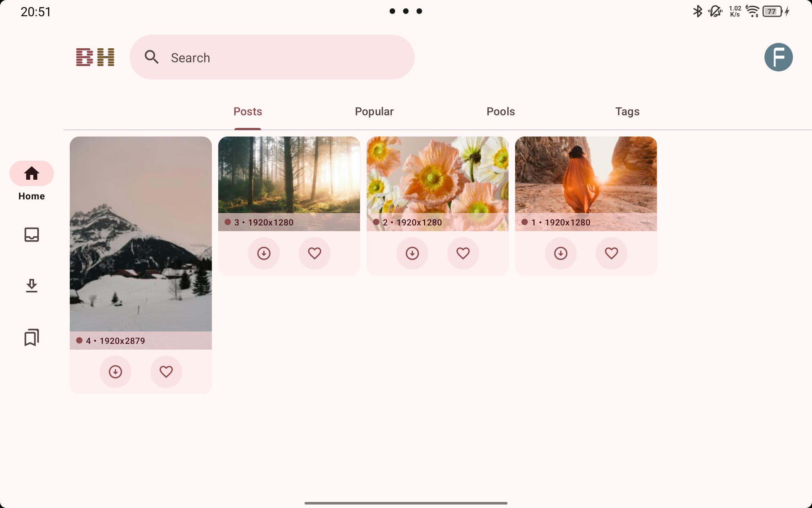Open the Home navigation item
Image resolution: width=812 pixels, height=508 pixels.
click(x=31, y=181)
